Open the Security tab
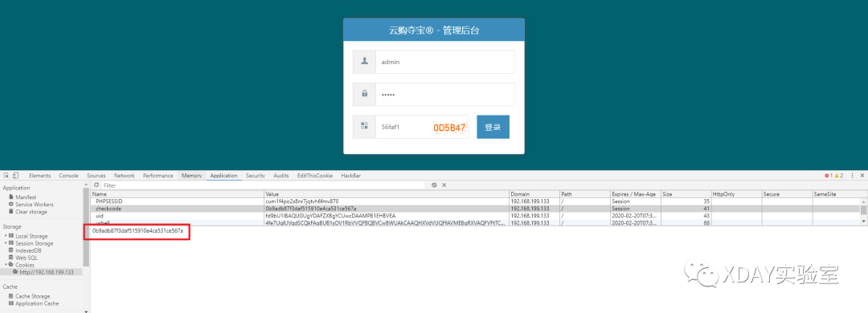This screenshot has height=313, width=868. pyautogui.click(x=256, y=175)
